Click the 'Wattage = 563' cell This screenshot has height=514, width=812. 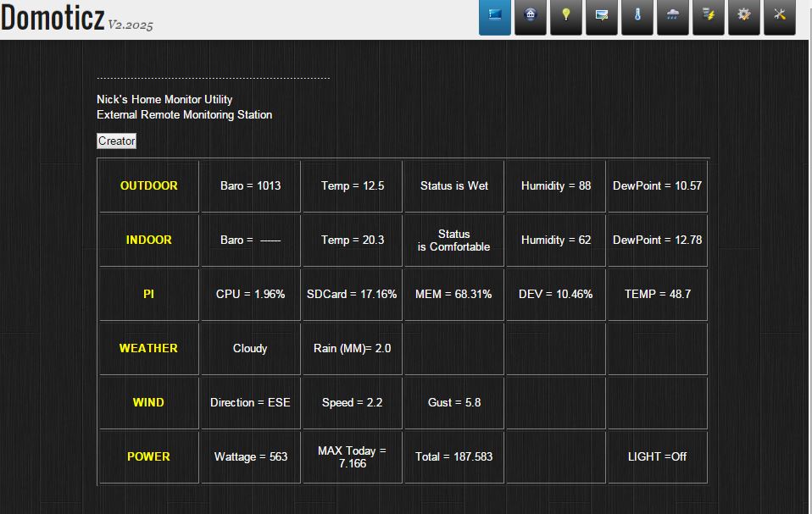coord(251,457)
